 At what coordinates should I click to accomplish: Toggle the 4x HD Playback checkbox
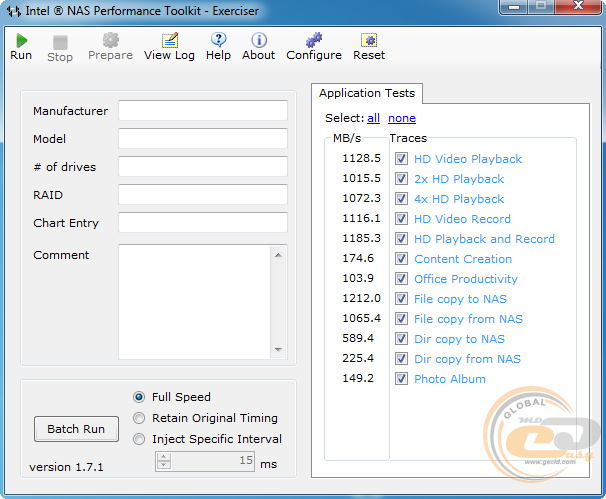point(401,199)
